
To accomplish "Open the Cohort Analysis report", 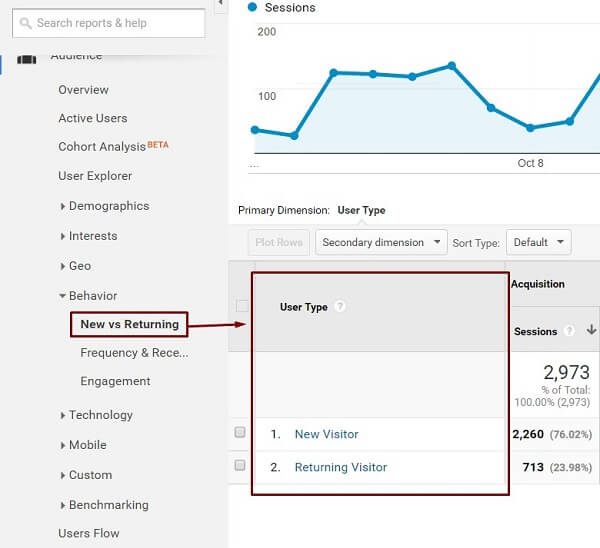I will [102, 147].
